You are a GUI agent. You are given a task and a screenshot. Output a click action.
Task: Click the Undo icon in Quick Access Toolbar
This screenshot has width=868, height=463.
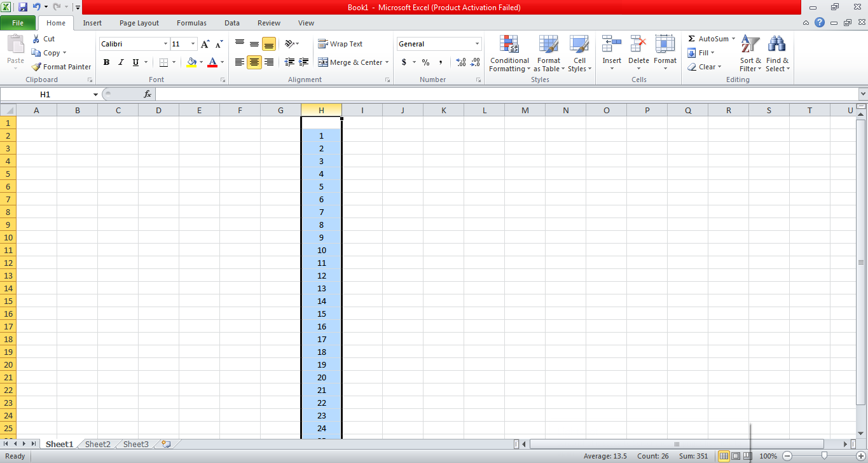pyautogui.click(x=36, y=8)
